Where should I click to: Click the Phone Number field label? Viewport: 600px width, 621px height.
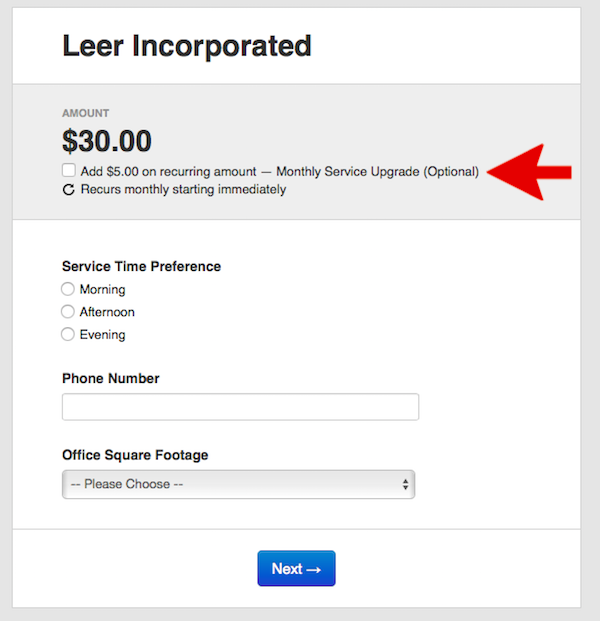click(x=111, y=378)
